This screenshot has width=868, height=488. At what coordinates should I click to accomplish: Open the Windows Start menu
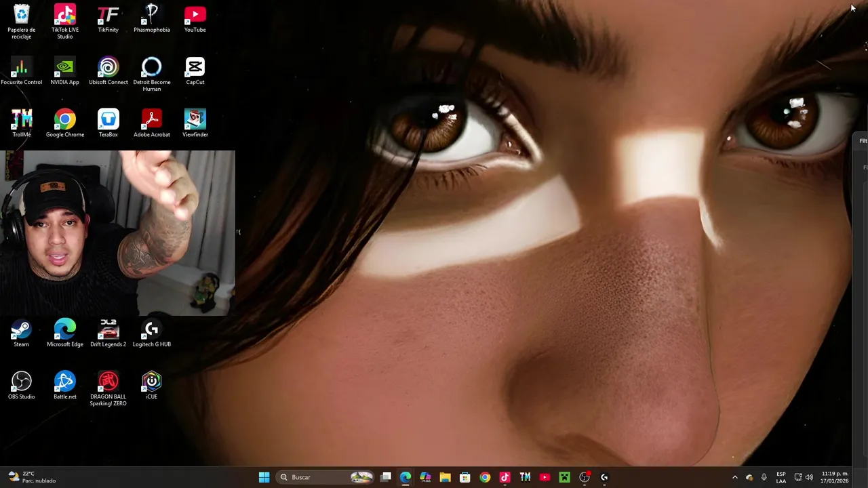click(x=264, y=477)
